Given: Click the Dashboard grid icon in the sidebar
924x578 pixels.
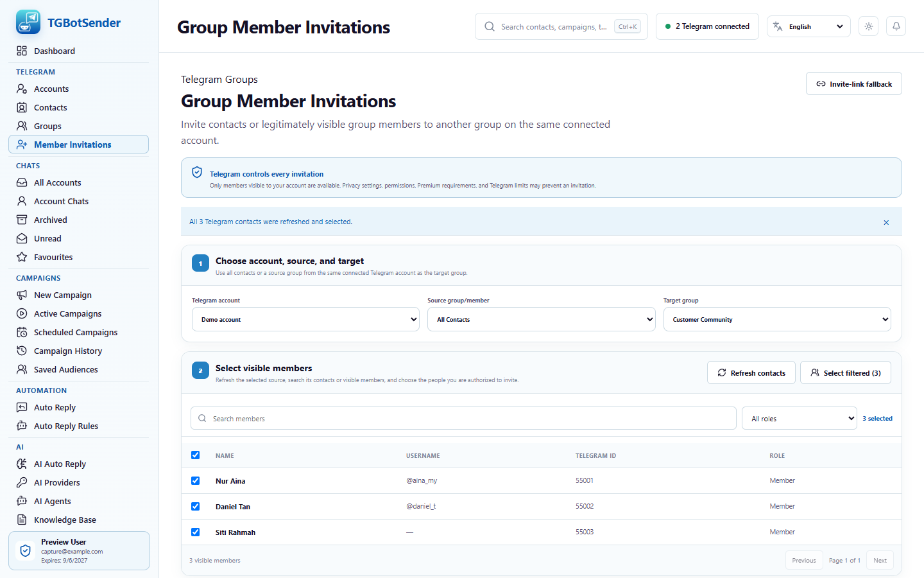Looking at the screenshot, I should pos(22,51).
